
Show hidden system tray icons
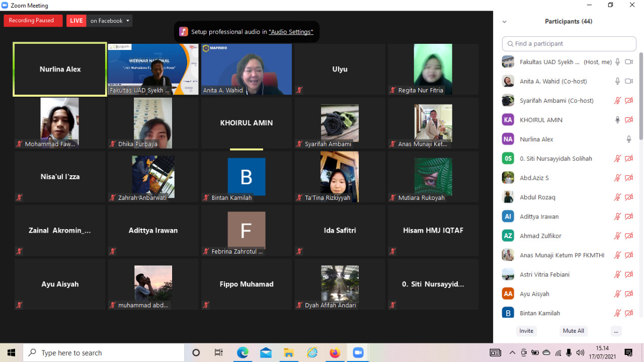pyautogui.click(x=512, y=352)
